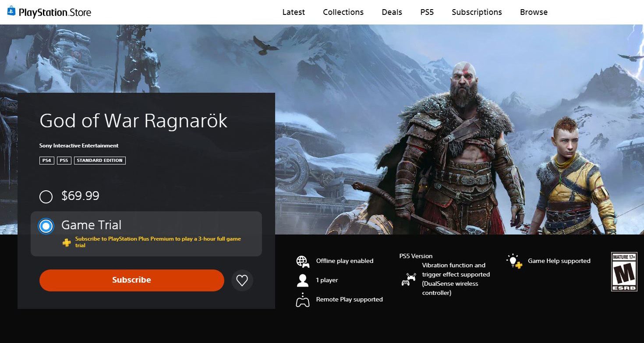This screenshot has height=343, width=644.
Task: Click the DualSense vibration controller icon
Action: (409, 279)
